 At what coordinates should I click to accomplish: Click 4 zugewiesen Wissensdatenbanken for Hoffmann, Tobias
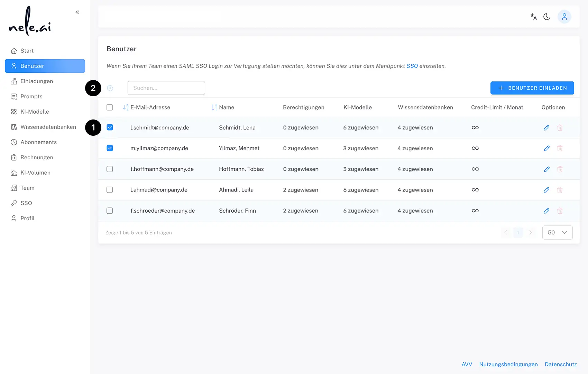pyautogui.click(x=415, y=169)
